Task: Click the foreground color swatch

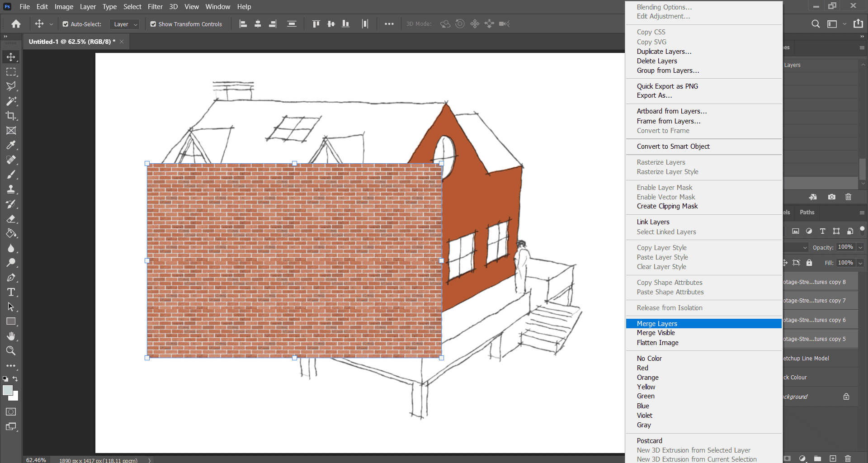Action: tap(7, 390)
